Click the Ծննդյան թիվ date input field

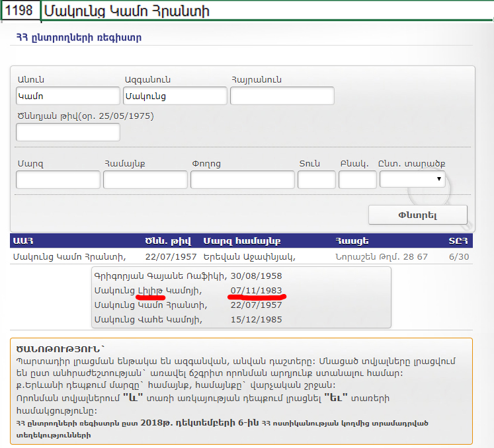pos(67,132)
